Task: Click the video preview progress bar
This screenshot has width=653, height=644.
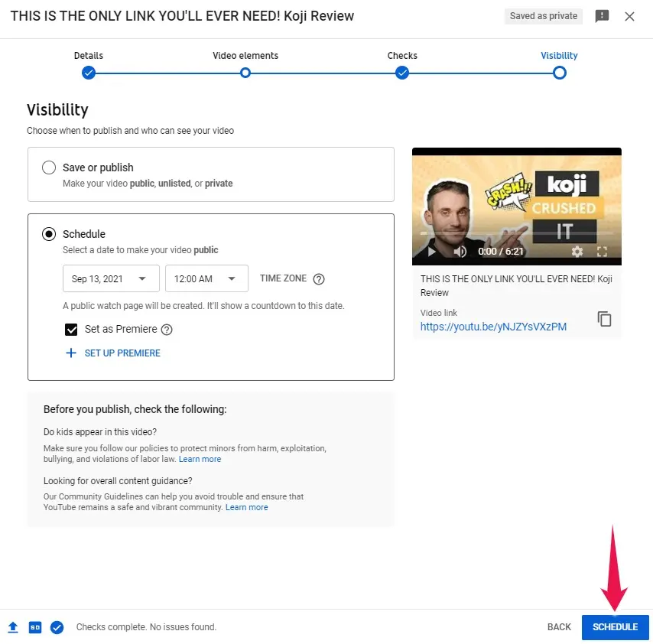Action: pyautogui.click(x=516, y=233)
